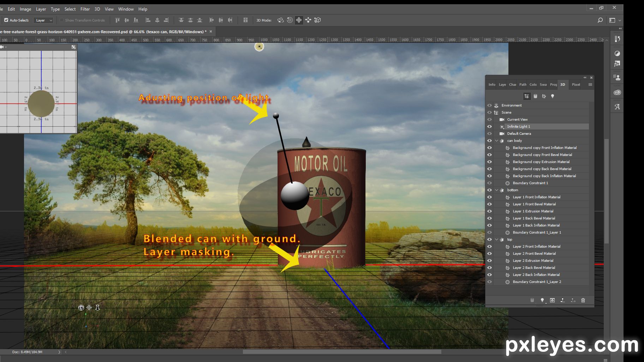Switch to the Paths tab

(x=523, y=84)
